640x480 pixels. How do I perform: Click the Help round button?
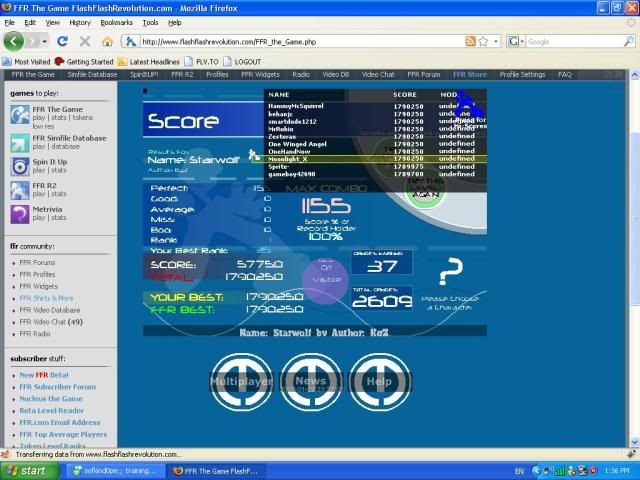379,381
